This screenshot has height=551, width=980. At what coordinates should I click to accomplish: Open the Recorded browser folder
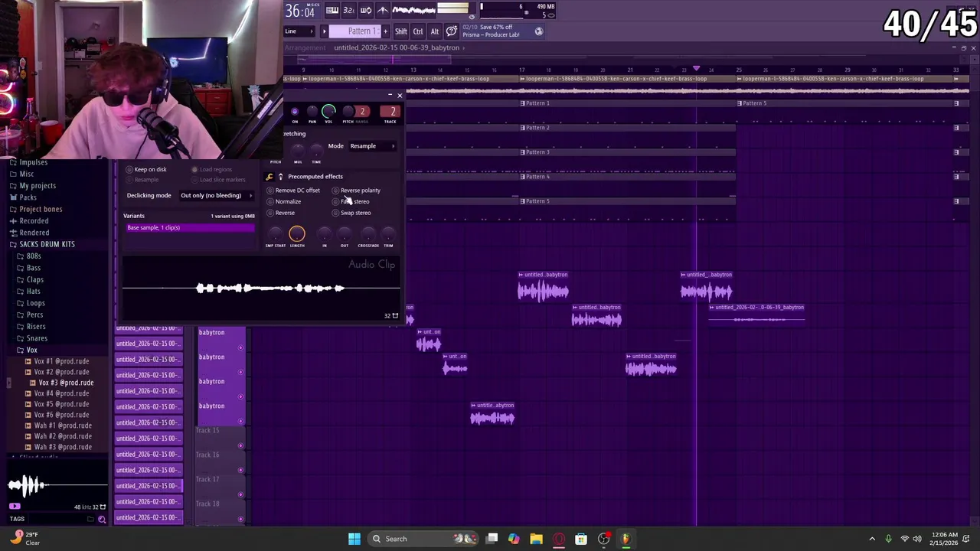pyautogui.click(x=34, y=221)
